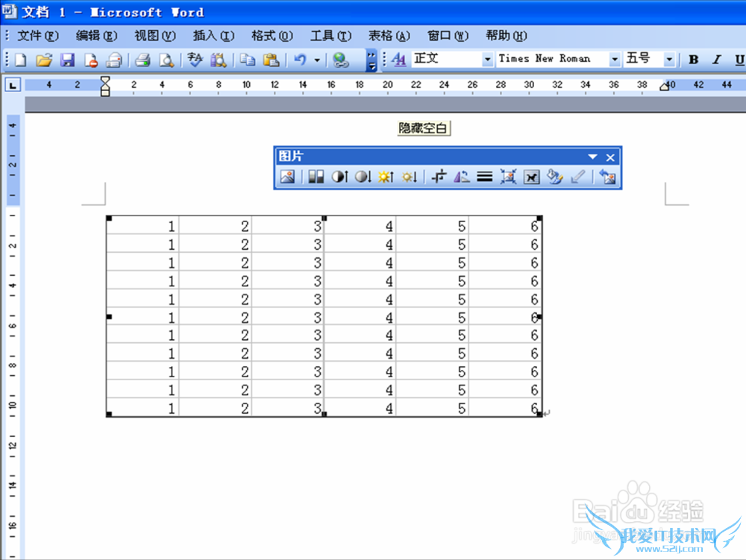This screenshot has width=746, height=560.
Task: Toggle bold formatting
Action: click(x=694, y=60)
